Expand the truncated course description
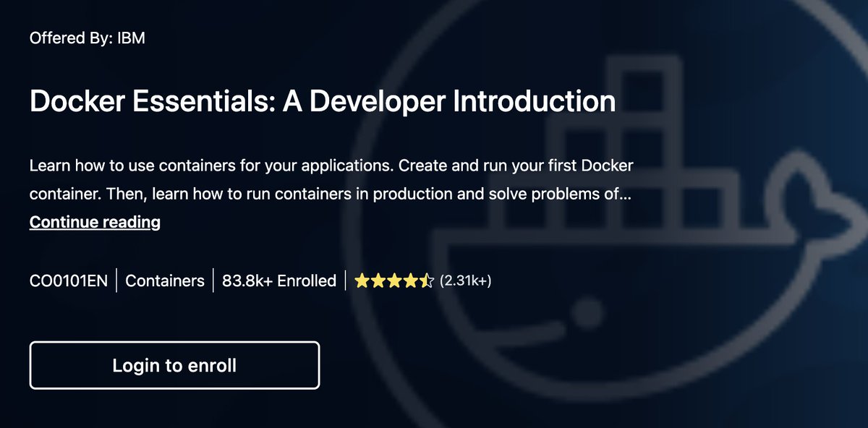Viewport: 868px width, 428px height. pos(95,221)
